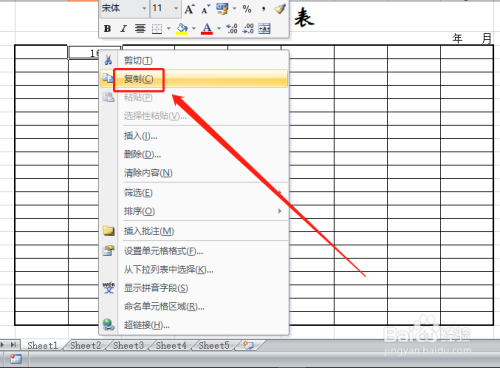Decrease decimal places in mini toolbar
500x368 pixels.
[248, 29]
